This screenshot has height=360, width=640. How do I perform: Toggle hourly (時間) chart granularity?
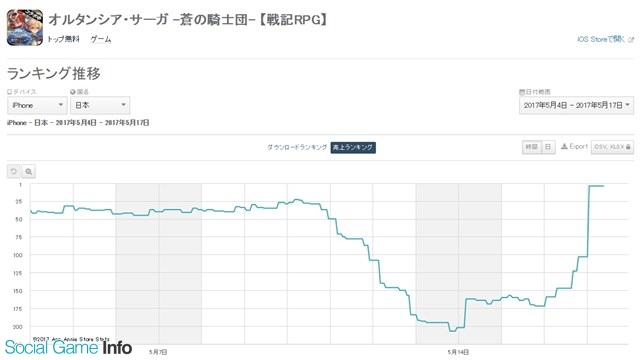click(531, 147)
